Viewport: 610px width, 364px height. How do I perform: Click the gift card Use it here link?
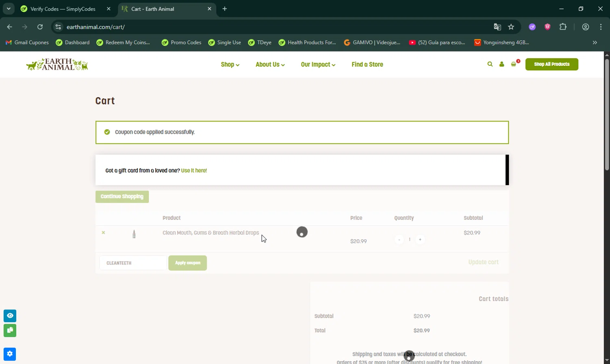[x=194, y=171]
